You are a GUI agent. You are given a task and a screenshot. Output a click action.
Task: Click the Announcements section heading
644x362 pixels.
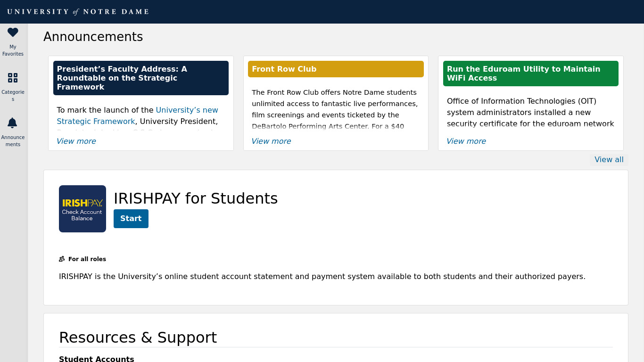tap(93, 37)
